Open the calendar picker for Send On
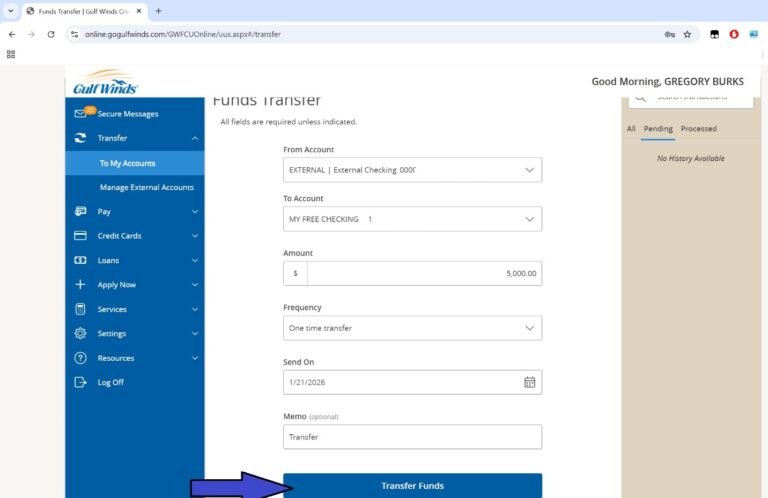This screenshot has width=768, height=498. [x=529, y=382]
